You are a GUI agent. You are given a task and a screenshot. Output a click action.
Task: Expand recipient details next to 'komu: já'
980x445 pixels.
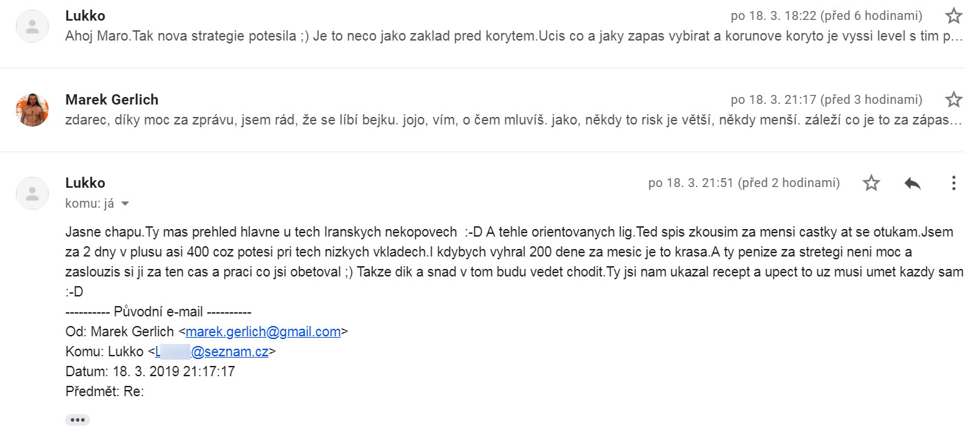click(124, 204)
